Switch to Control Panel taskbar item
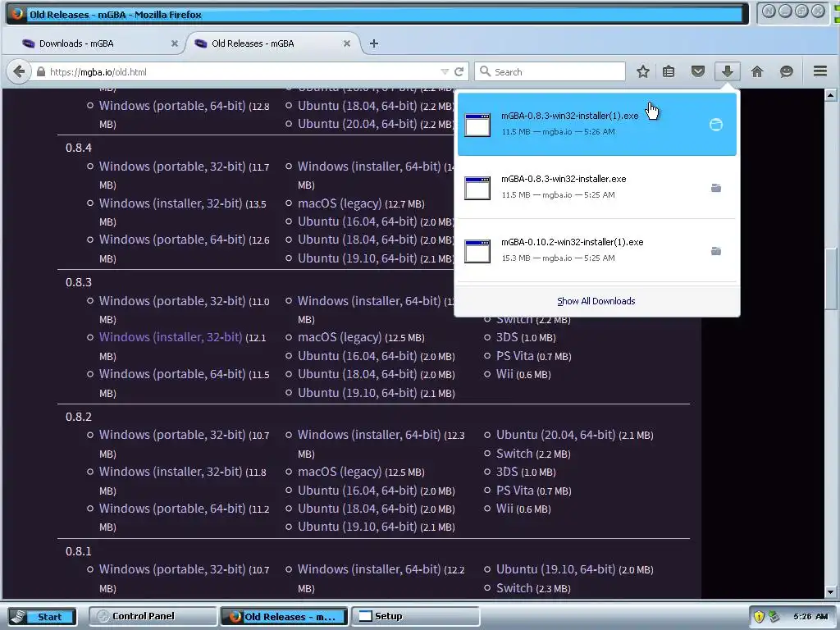This screenshot has width=840, height=630. [x=153, y=616]
